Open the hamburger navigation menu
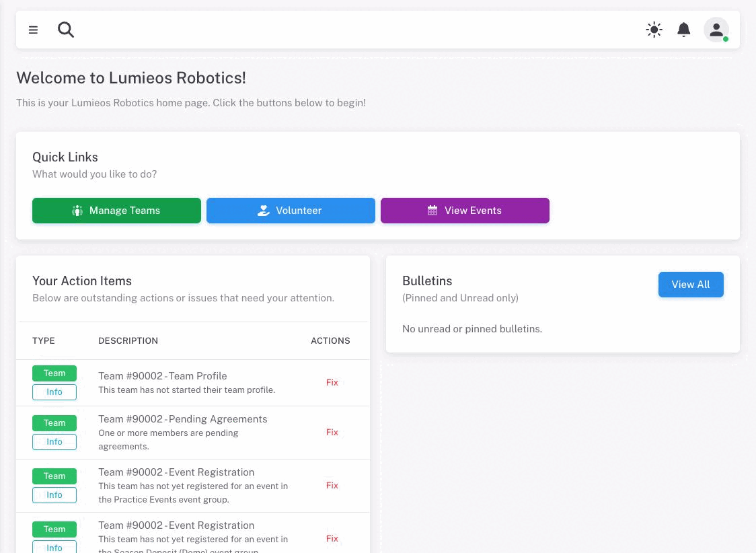The height and width of the screenshot is (553, 756). (x=33, y=30)
